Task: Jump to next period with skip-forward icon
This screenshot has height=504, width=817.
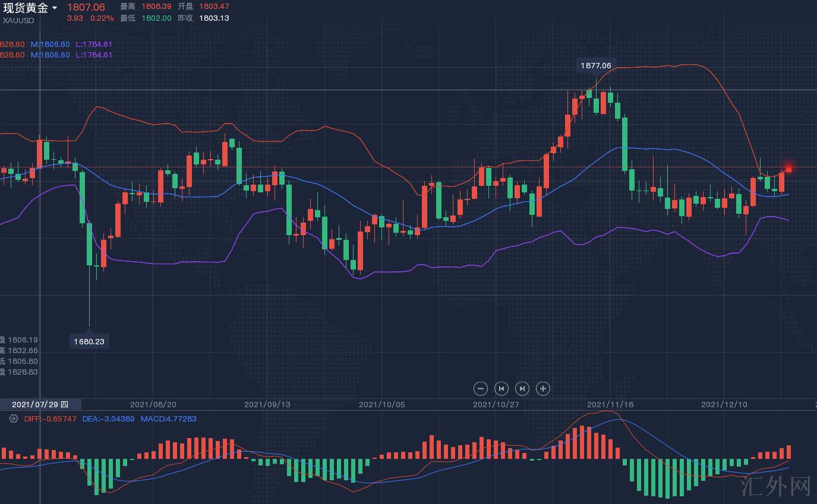Action: click(x=522, y=389)
